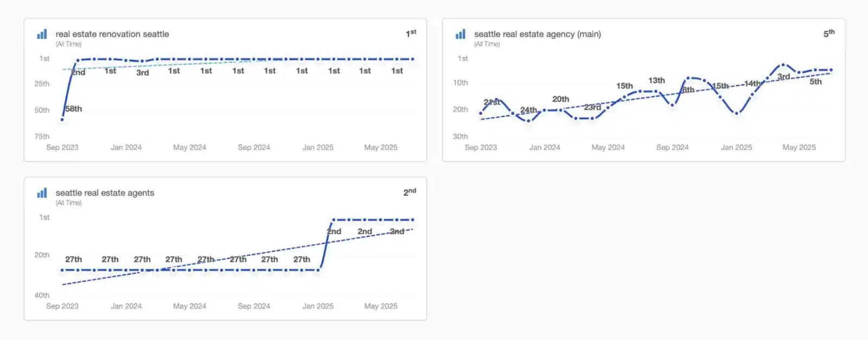Click the 5th rank badge on agency chart
This screenshot has height=340, width=868.
[829, 34]
